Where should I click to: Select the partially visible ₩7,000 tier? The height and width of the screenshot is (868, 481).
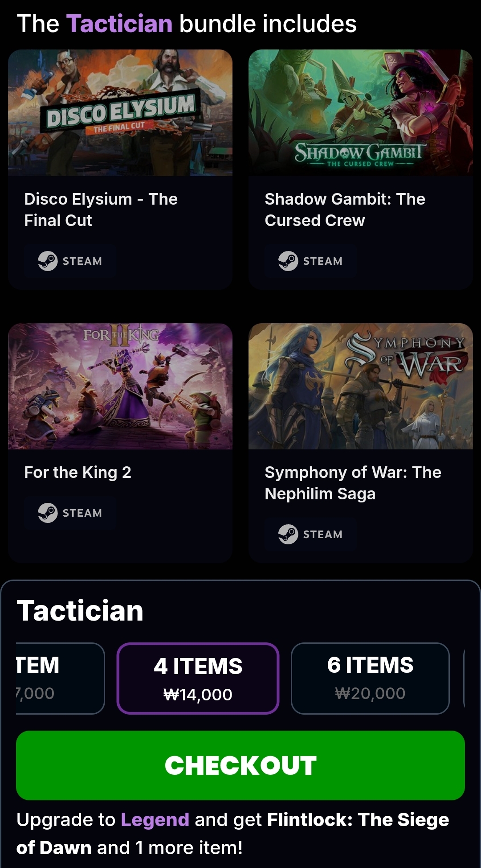[60, 679]
